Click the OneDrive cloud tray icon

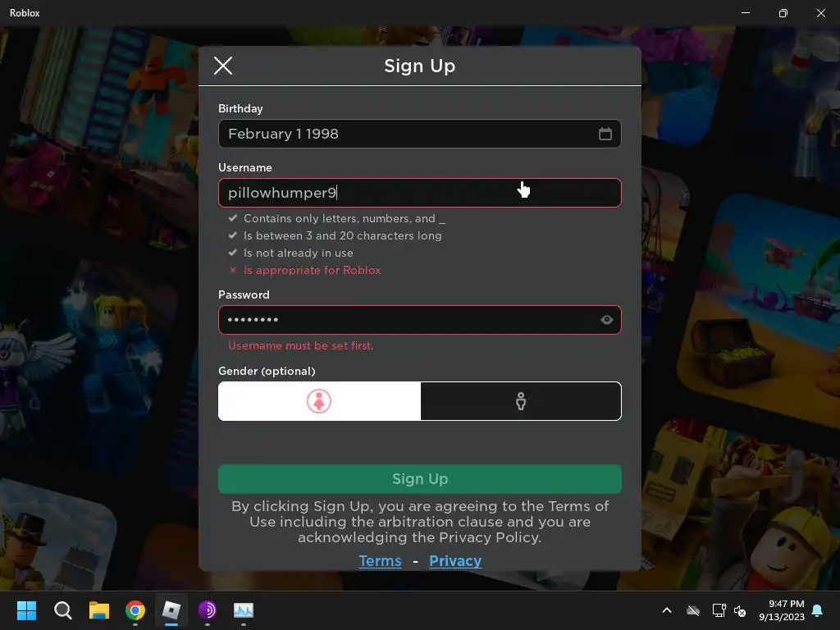click(x=693, y=610)
